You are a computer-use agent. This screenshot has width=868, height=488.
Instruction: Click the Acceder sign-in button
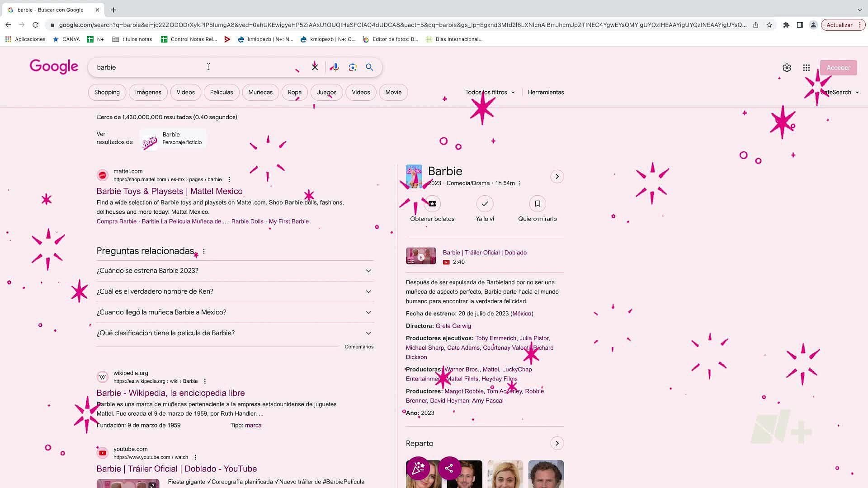tap(839, 68)
